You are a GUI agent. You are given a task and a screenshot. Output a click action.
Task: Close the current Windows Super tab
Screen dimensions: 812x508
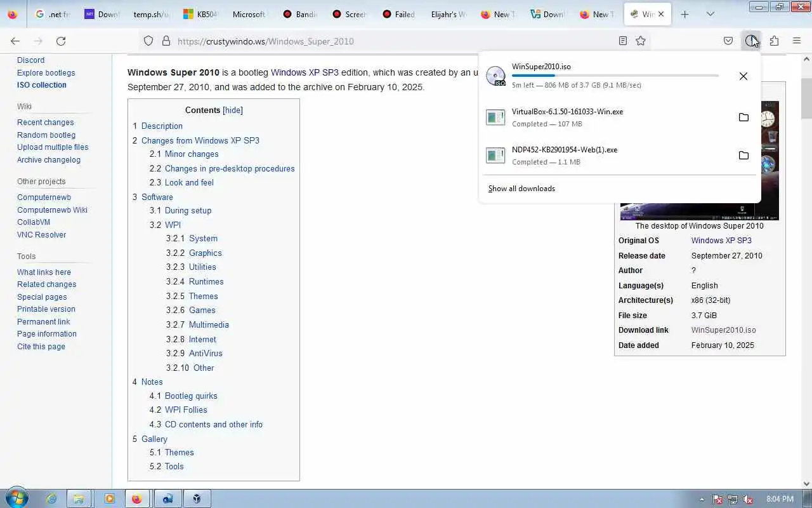[661, 14]
